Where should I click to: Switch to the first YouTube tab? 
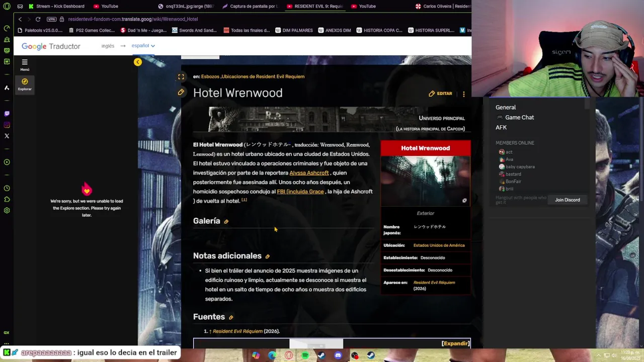pos(106,6)
